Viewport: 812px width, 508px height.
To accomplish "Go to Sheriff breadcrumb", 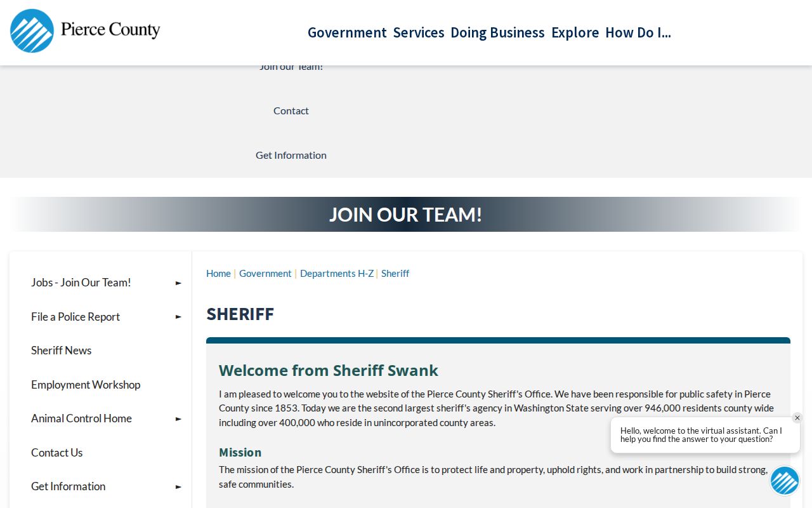I will (395, 273).
